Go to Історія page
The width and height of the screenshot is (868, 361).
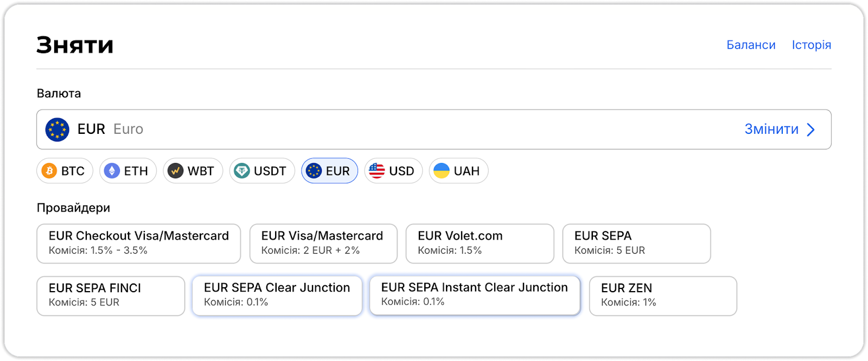(x=811, y=45)
